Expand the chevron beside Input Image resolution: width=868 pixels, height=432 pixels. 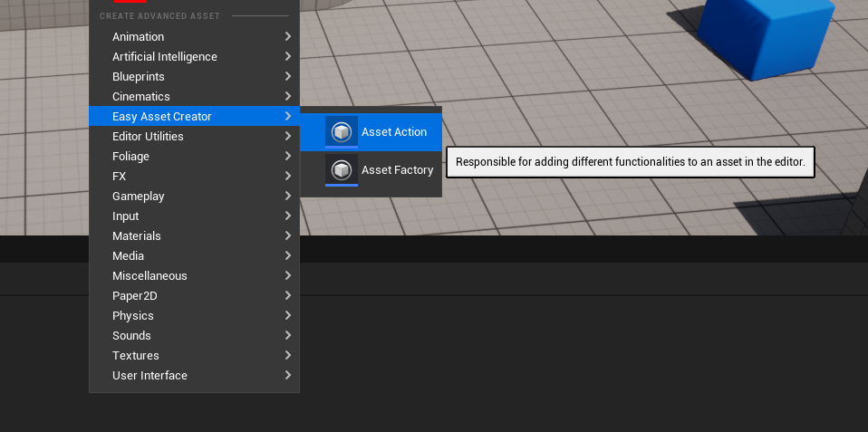[x=288, y=216]
